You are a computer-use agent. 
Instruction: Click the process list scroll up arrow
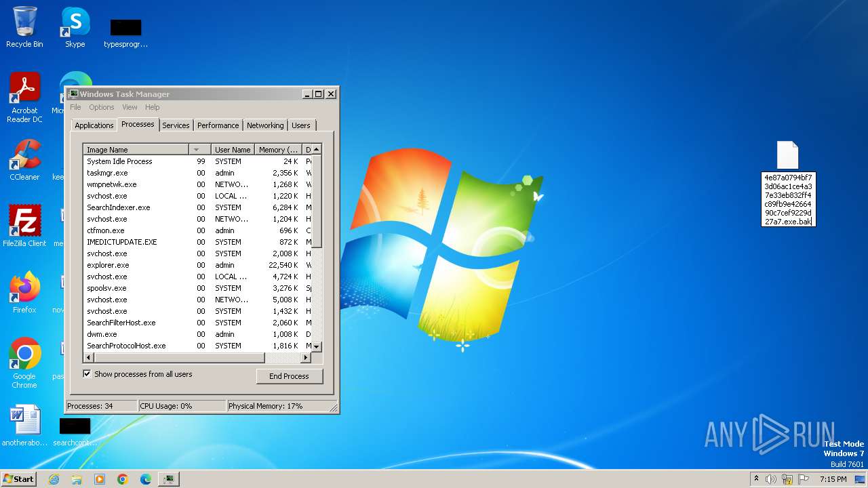pyautogui.click(x=316, y=150)
